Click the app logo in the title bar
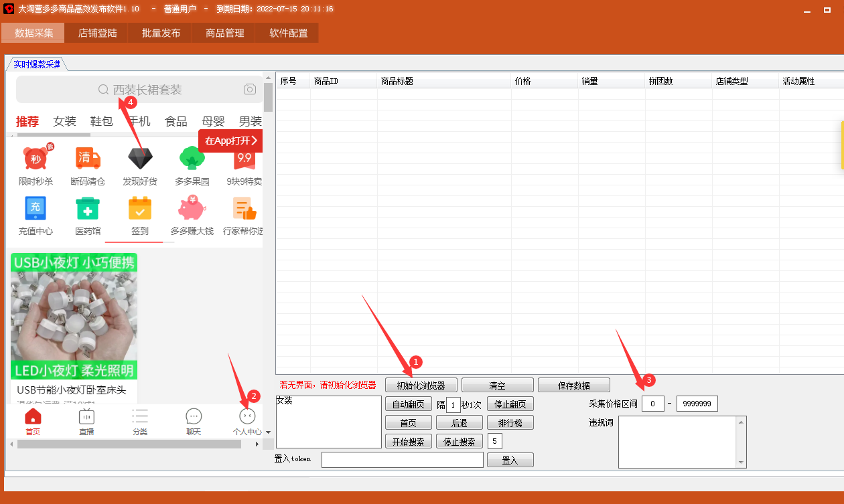 click(9, 9)
